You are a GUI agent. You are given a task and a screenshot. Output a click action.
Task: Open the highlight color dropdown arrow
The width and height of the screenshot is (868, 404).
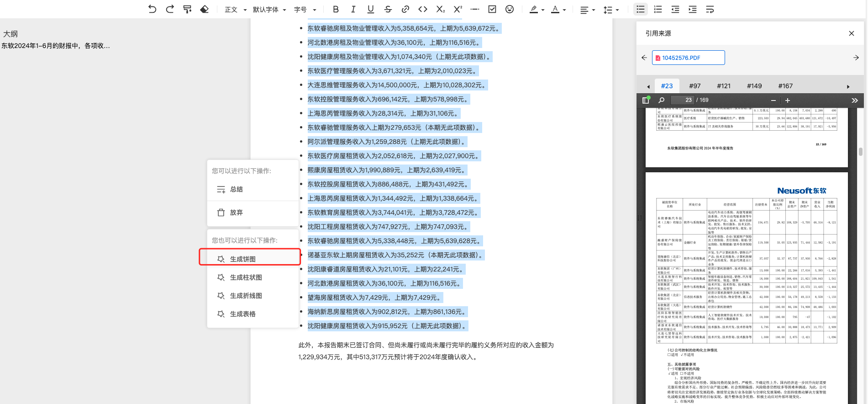pos(543,10)
